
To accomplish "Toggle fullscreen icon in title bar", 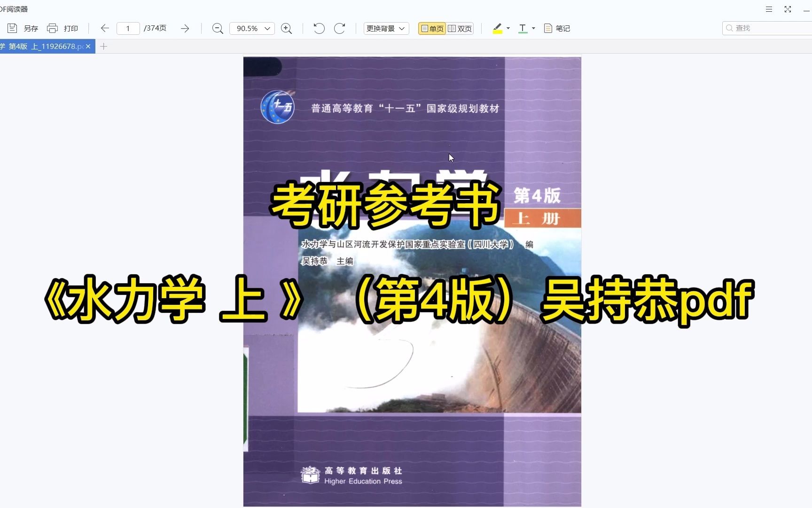I will coord(788,9).
